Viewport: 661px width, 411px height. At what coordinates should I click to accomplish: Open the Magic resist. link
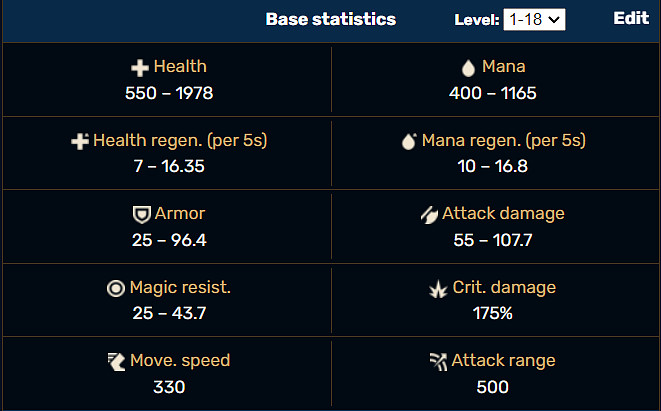pos(180,288)
